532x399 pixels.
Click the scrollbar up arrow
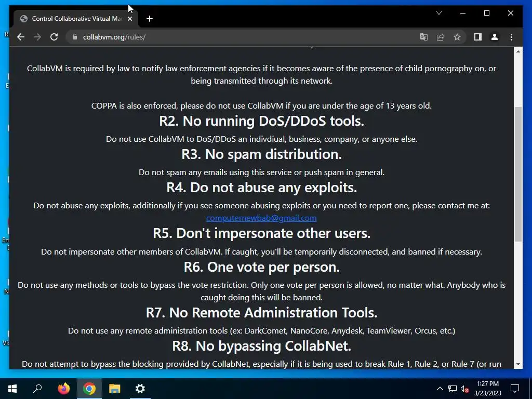[x=518, y=51]
